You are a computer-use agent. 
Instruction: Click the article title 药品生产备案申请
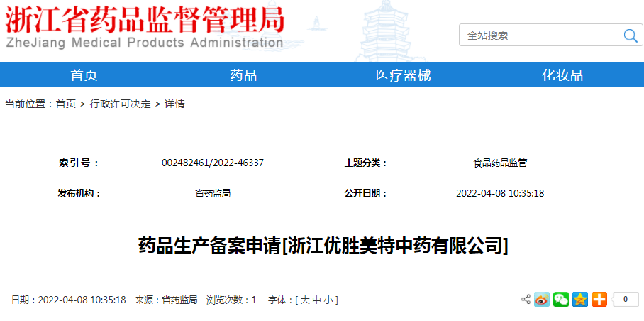click(323, 246)
